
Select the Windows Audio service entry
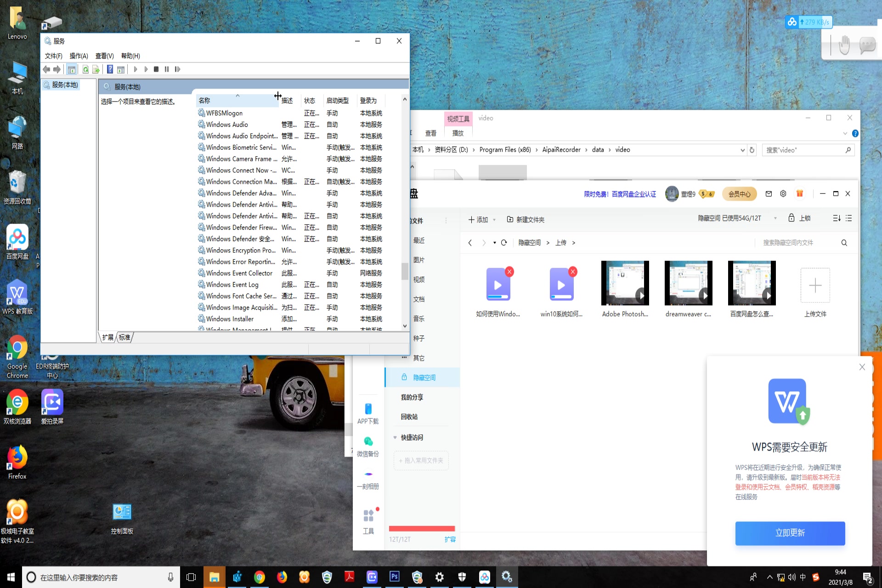click(x=228, y=124)
